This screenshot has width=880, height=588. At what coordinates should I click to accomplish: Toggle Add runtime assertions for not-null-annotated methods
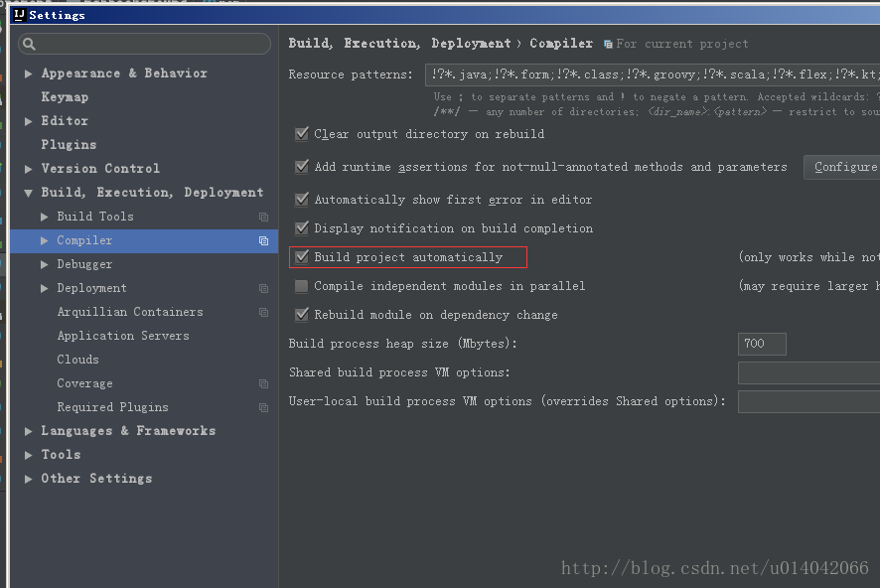coord(301,167)
